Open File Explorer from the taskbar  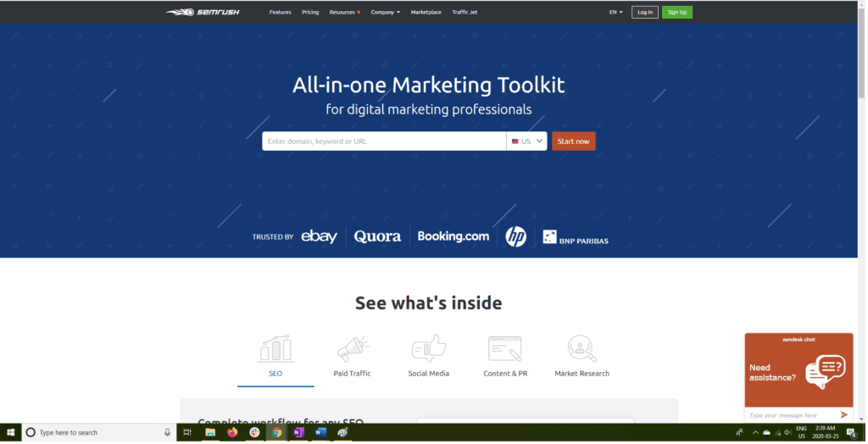pos(210,433)
